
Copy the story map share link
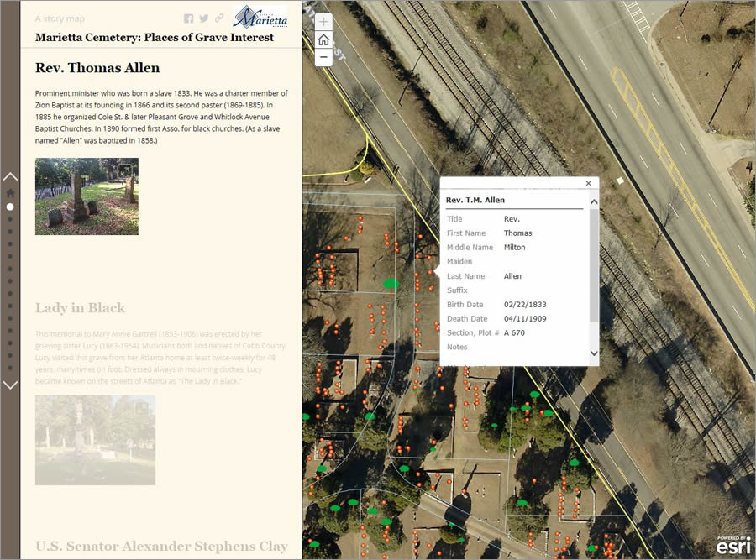click(219, 18)
